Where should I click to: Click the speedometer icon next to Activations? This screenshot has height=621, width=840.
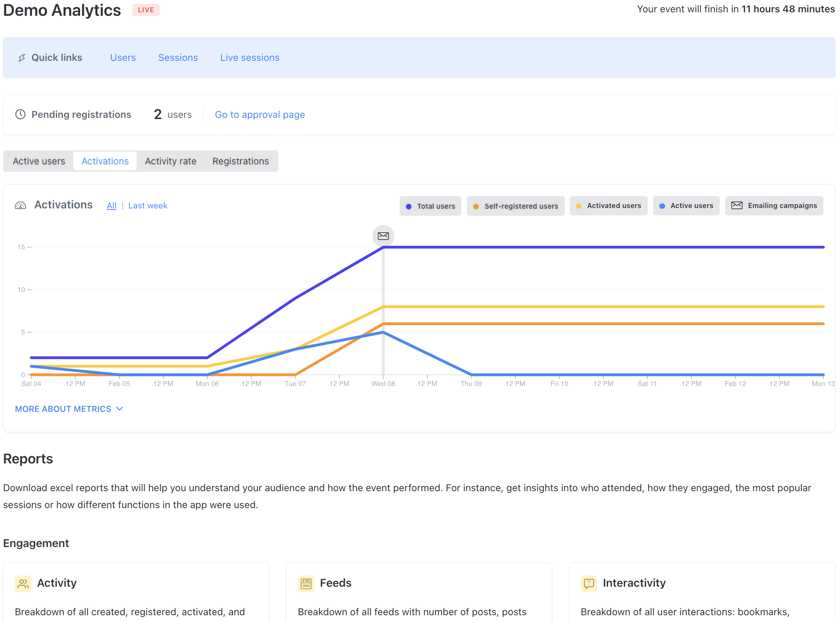(21, 205)
